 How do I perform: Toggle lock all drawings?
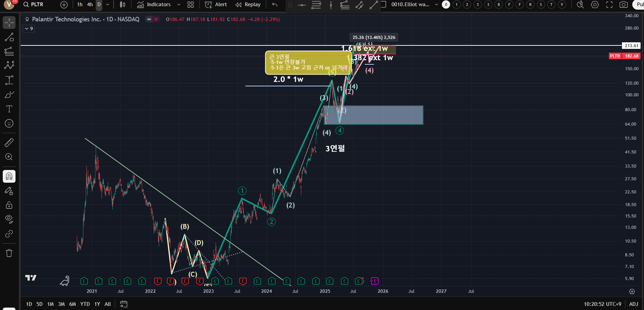tap(9, 205)
